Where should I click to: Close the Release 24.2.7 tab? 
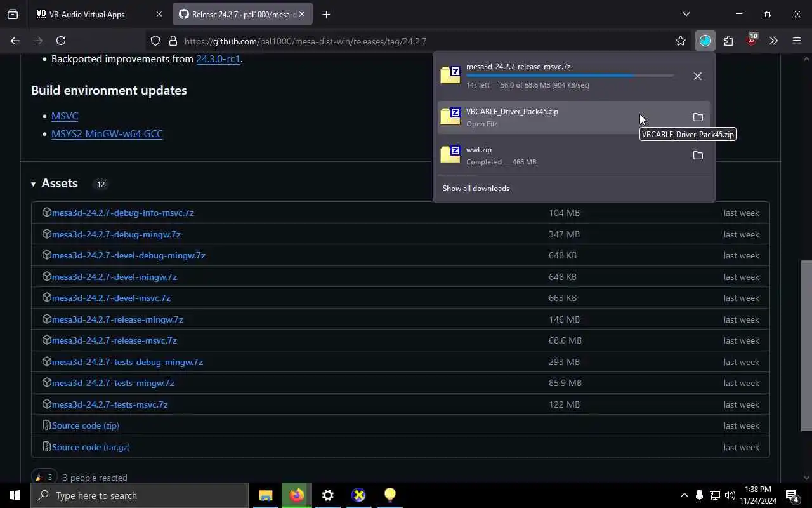302,14
